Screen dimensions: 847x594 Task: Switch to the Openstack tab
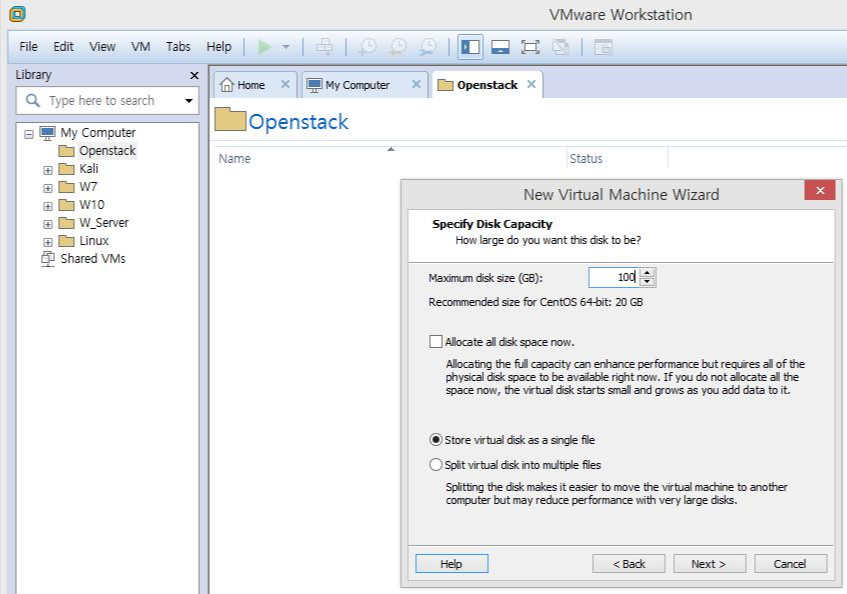point(487,85)
